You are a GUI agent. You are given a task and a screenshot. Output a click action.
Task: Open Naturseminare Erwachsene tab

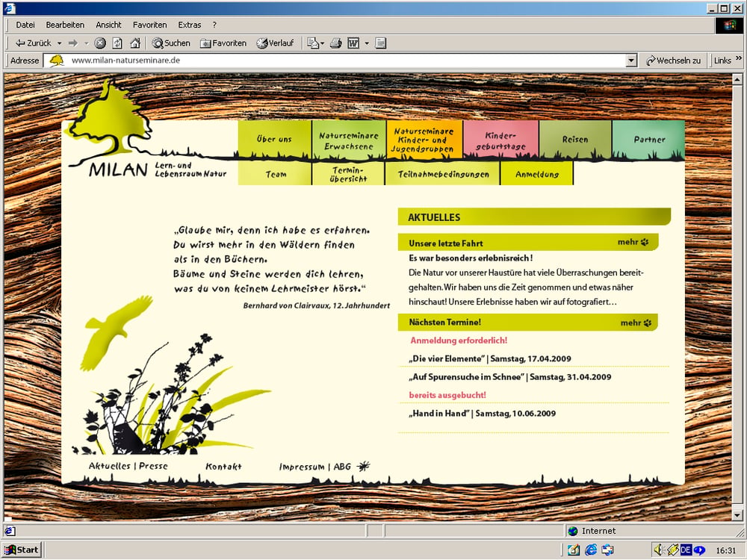coord(349,140)
